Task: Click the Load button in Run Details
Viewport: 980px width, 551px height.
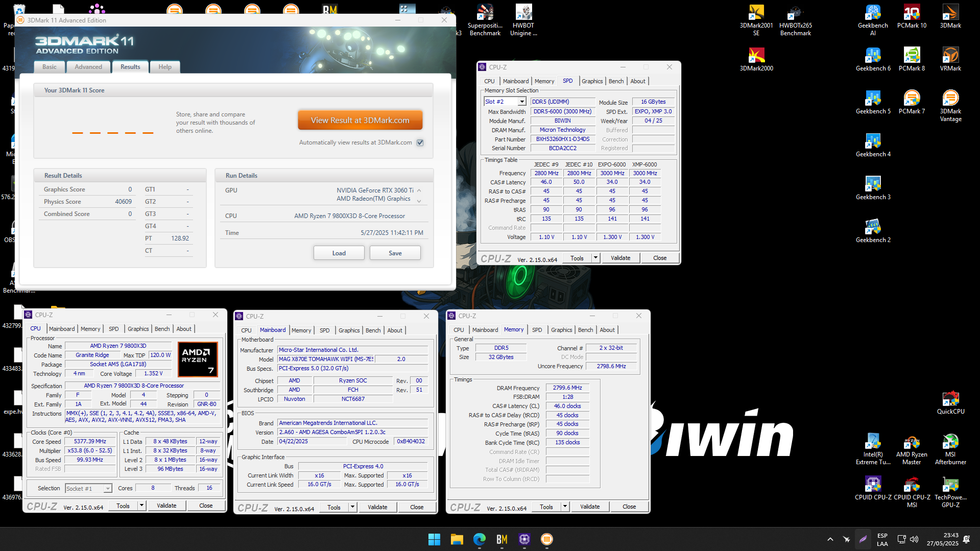Action: [339, 253]
